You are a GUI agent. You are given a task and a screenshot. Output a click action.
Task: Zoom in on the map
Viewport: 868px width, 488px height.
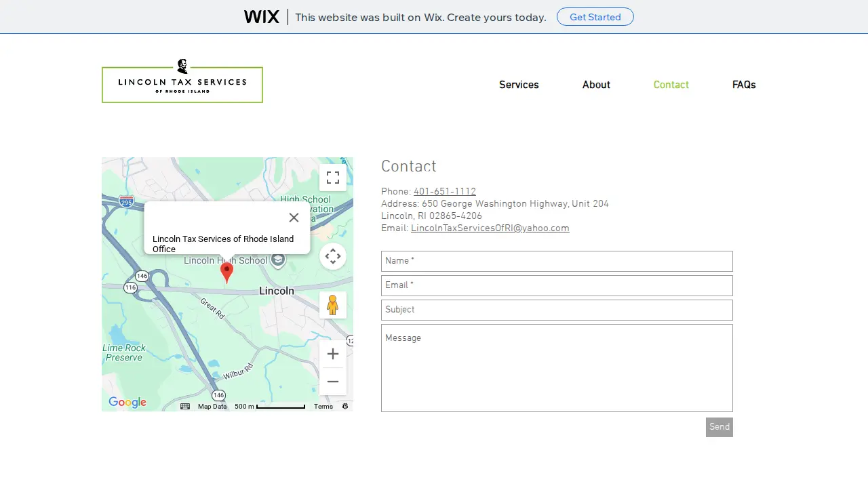click(x=333, y=354)
